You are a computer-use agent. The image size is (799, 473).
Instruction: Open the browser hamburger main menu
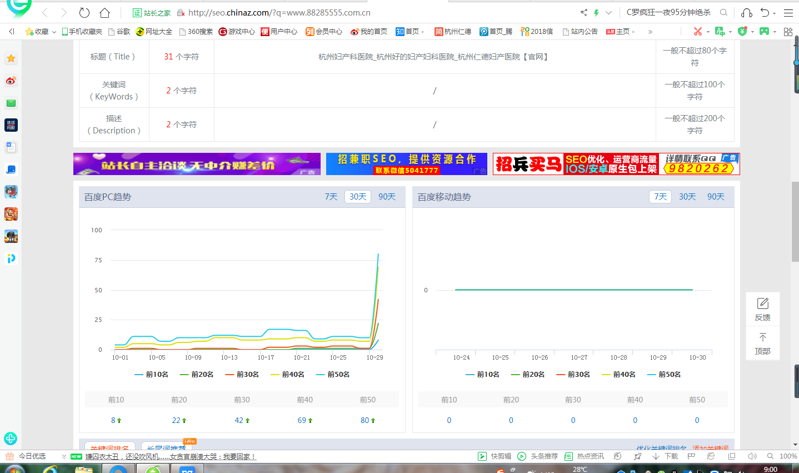(x=788, y=12)
